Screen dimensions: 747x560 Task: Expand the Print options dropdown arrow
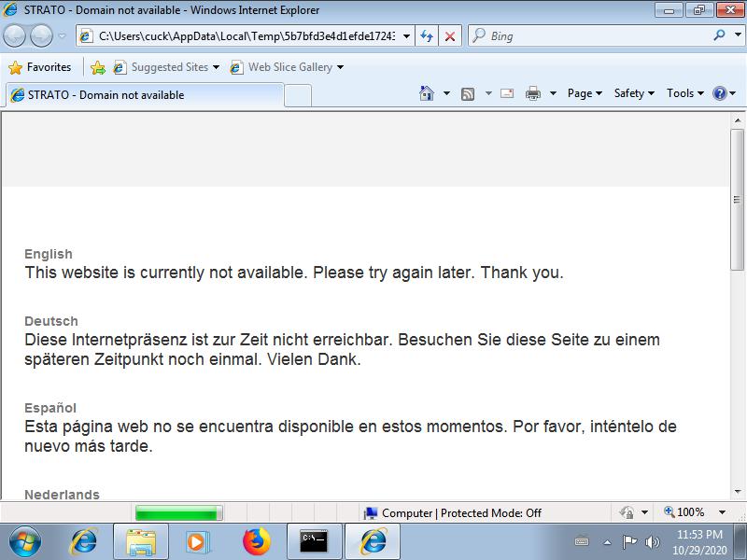point(553,93)
